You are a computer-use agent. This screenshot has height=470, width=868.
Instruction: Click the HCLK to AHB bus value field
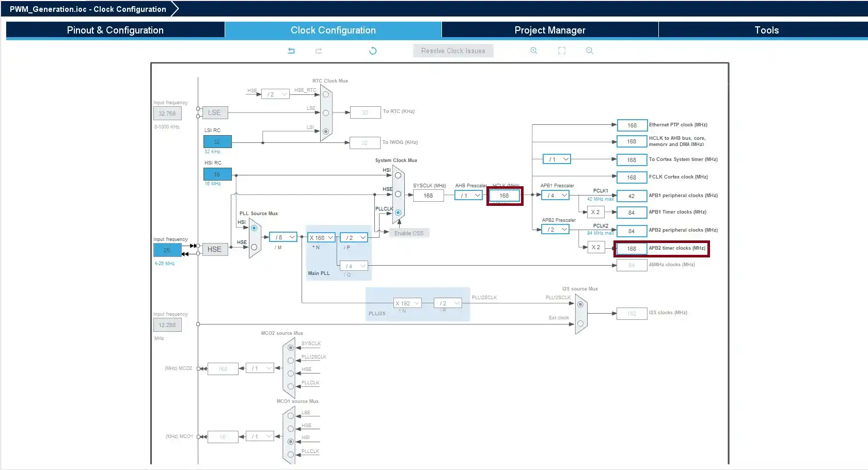(x=632, y=141)
